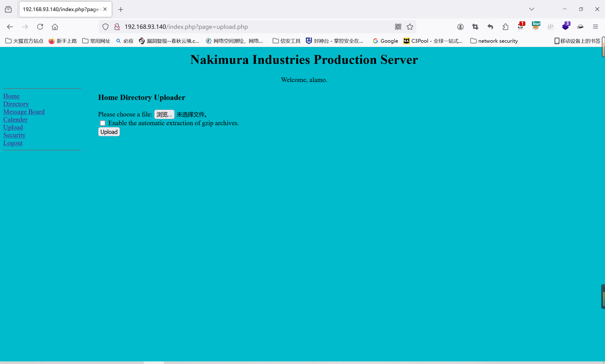Bookmark this page with the star icon

[x=410, y=27]
